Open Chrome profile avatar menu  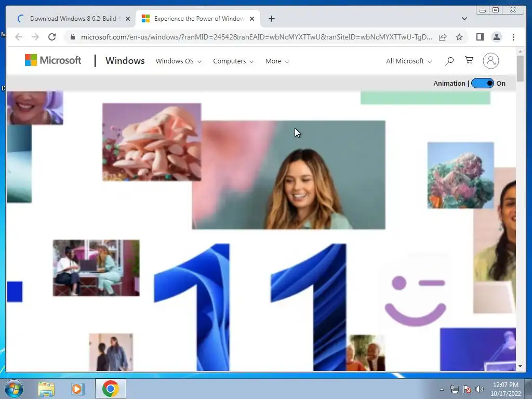click(x=496, y=37)
